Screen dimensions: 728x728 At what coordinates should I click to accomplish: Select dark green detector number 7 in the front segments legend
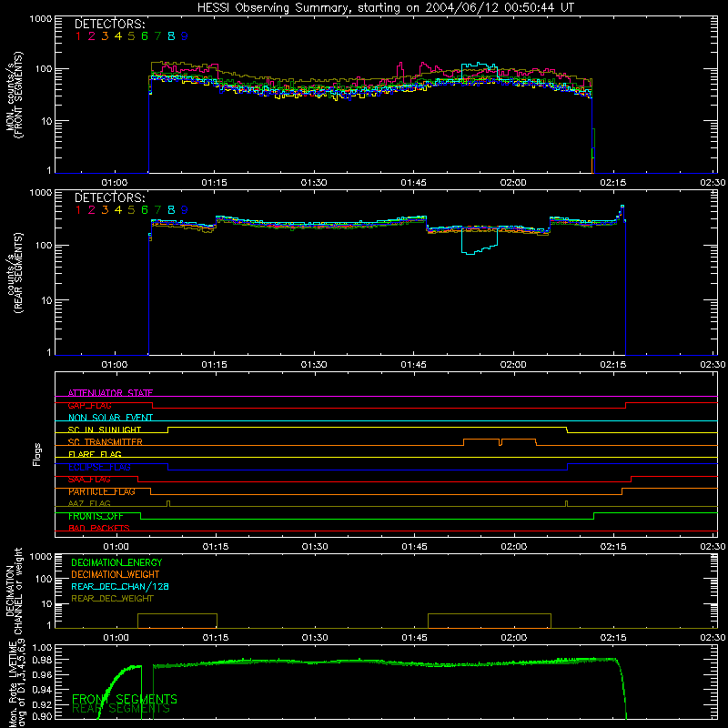(157, 35)
